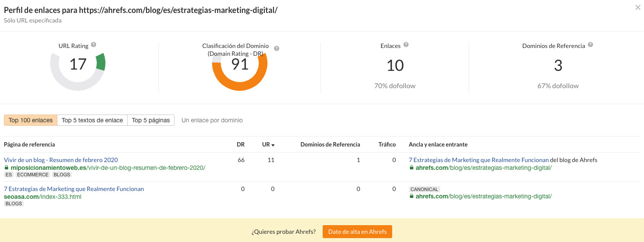Select the Top 100 enlaces tab
The image size is (644, 242).
(x=31, y=120)
